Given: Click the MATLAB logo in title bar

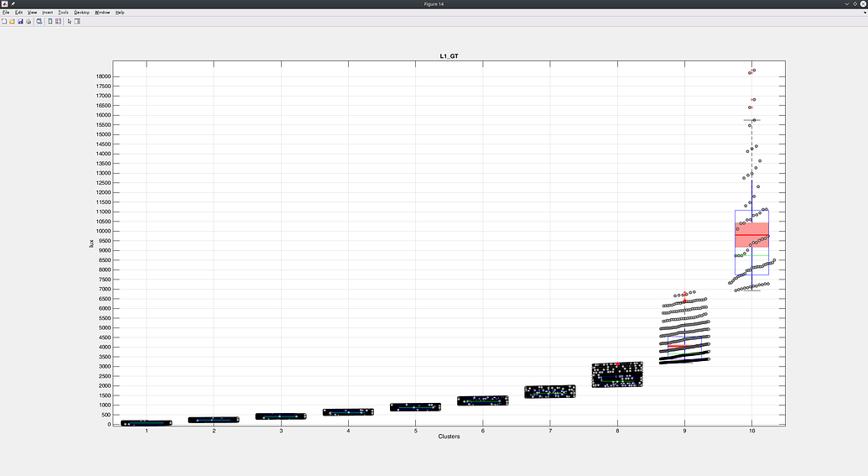Looking at the screenshot, I should point(4,4).
